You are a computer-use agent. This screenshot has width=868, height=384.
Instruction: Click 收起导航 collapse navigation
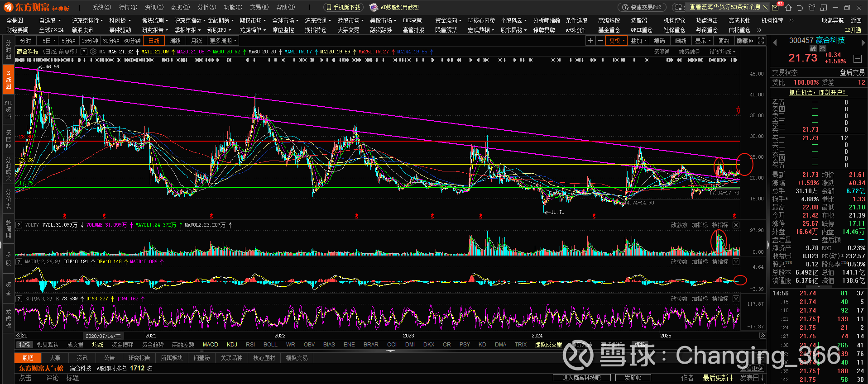(x=833, y=20)
